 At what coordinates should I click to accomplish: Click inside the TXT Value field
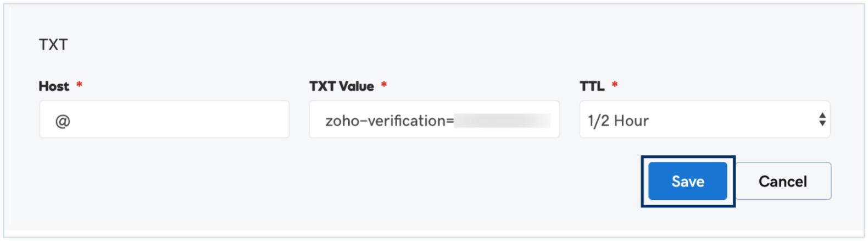point(434,119)
